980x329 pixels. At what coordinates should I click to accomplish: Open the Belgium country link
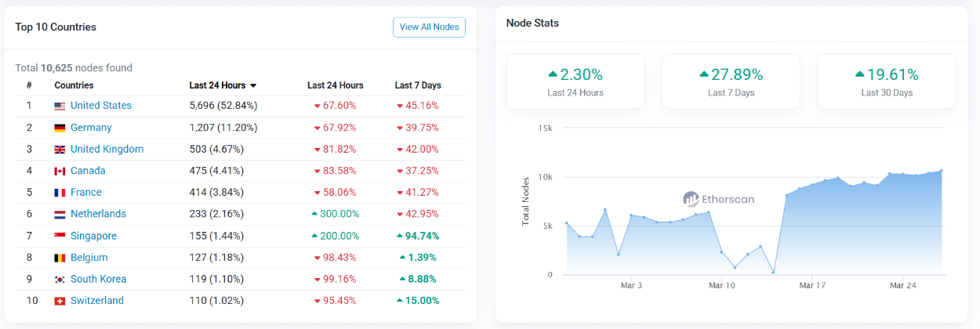89,258
